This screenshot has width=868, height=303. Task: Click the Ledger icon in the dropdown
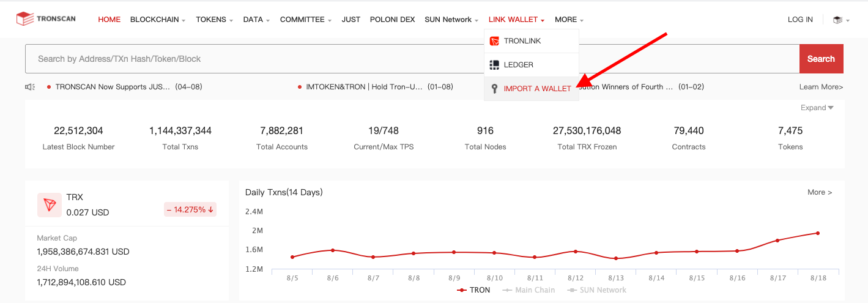494,65
